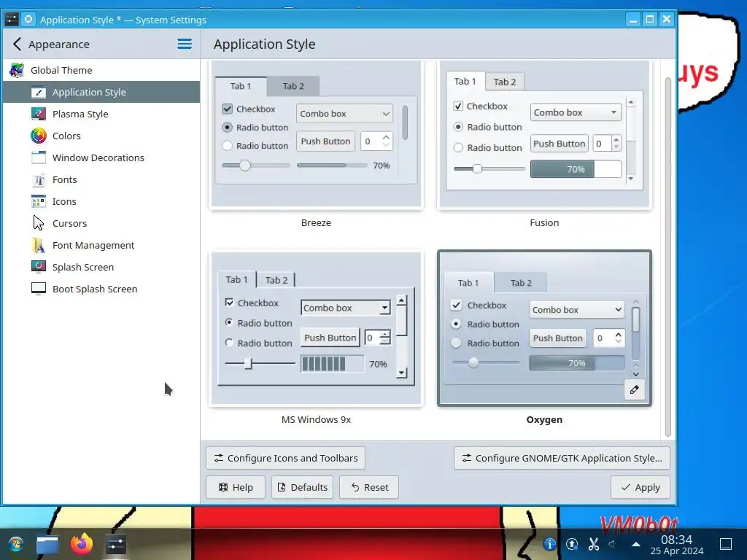Open Configure GNOME/GTK Application Style
Image resolution: width=747 pixels, height=560 pixels.
pyautogui.click(x=562, y=458)
